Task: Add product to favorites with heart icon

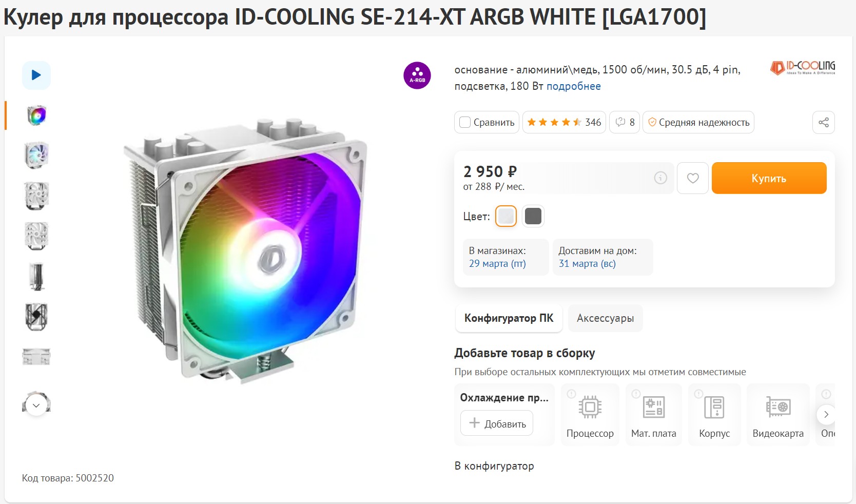Action: [x=692, y=178]
